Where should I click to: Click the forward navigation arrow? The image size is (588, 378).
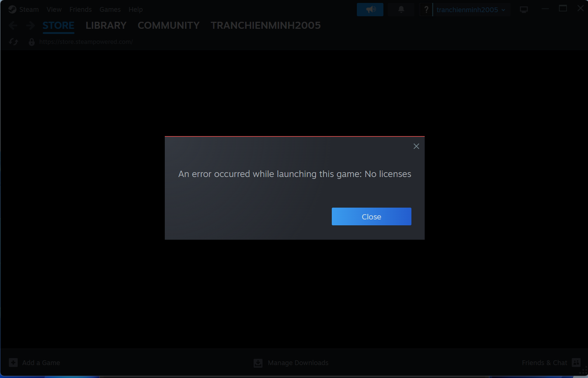31,25
